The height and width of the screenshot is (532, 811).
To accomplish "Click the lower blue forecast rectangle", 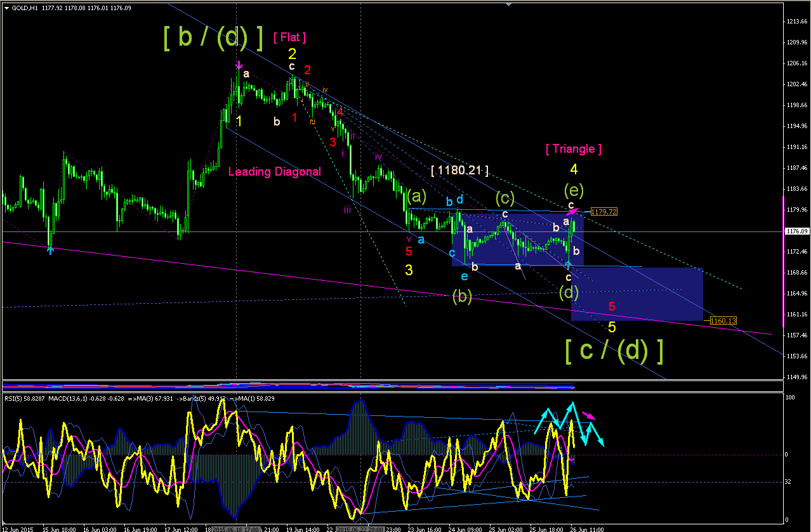I will tap(637, 294).
